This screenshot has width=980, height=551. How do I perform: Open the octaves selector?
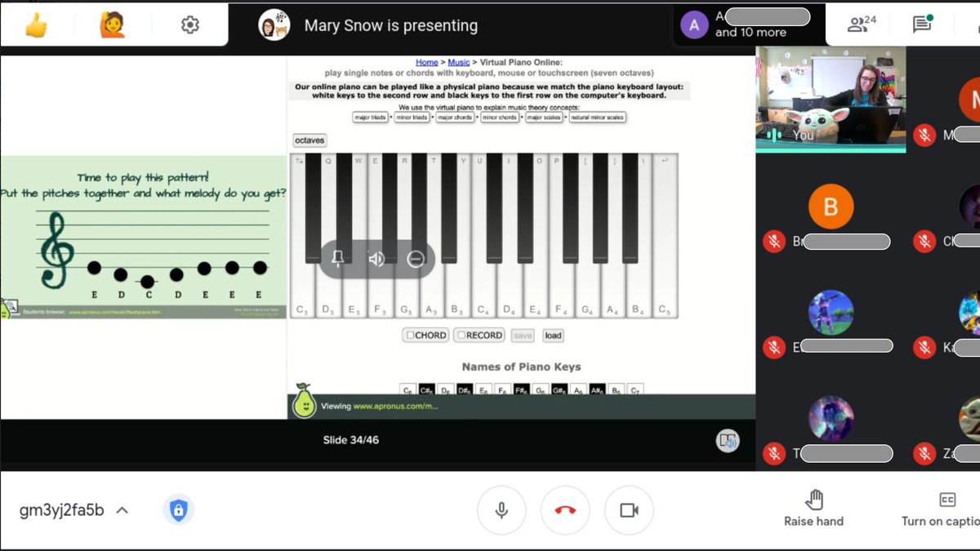309,140
